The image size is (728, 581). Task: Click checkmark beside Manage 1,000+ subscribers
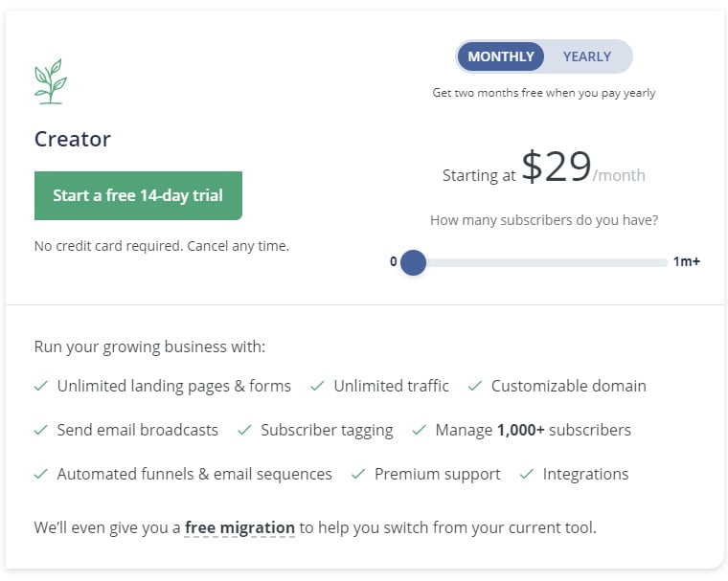tap(419, 431)
